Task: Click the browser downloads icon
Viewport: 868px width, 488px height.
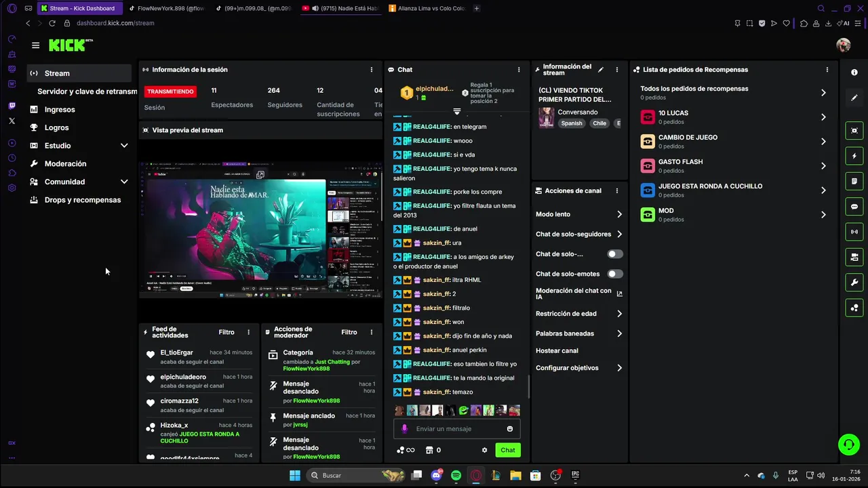Action: pos(827,23)
